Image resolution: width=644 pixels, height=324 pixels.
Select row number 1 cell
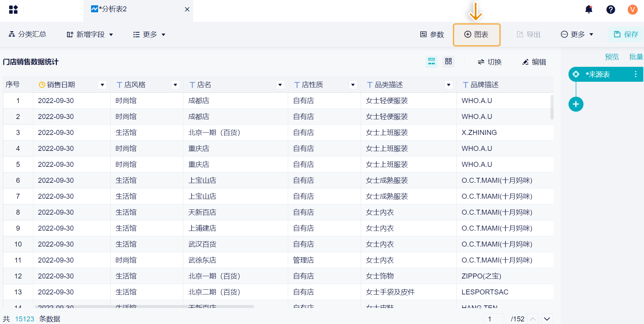point(18,101)
